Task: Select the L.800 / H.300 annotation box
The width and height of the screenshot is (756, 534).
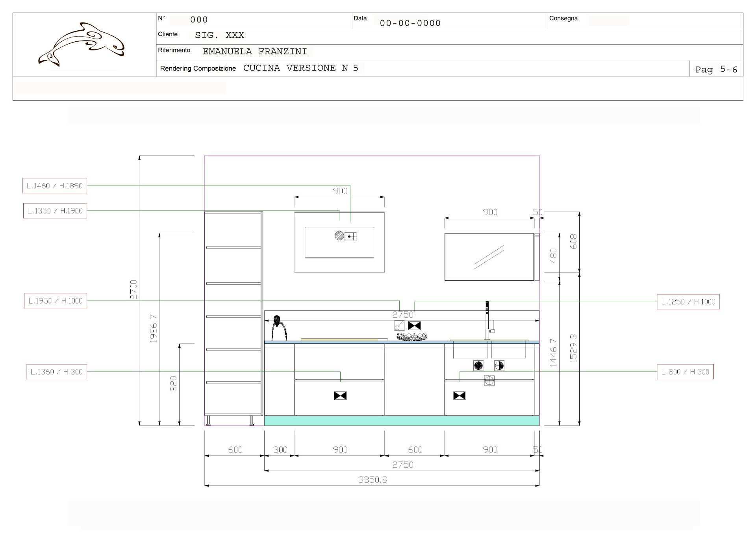Action: tap(686, 372)
